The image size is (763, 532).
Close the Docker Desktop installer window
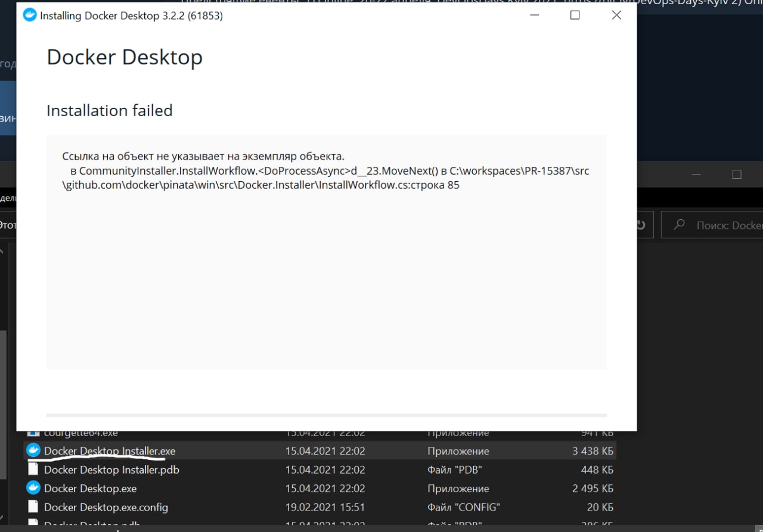[616, 15]
